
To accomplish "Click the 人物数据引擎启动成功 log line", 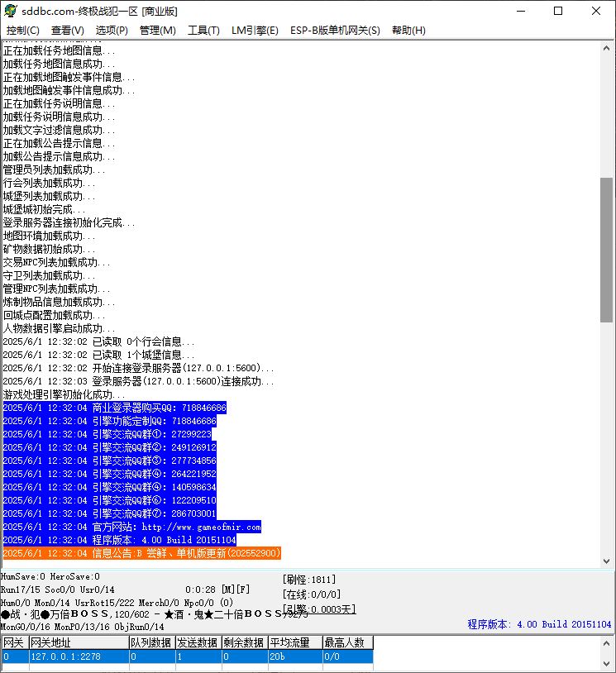I will click(x=59, y=328).
